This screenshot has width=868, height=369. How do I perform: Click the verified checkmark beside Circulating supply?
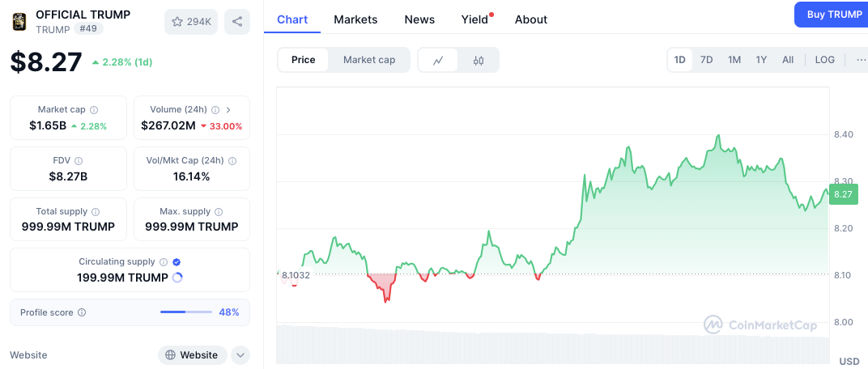click(177, 261)
